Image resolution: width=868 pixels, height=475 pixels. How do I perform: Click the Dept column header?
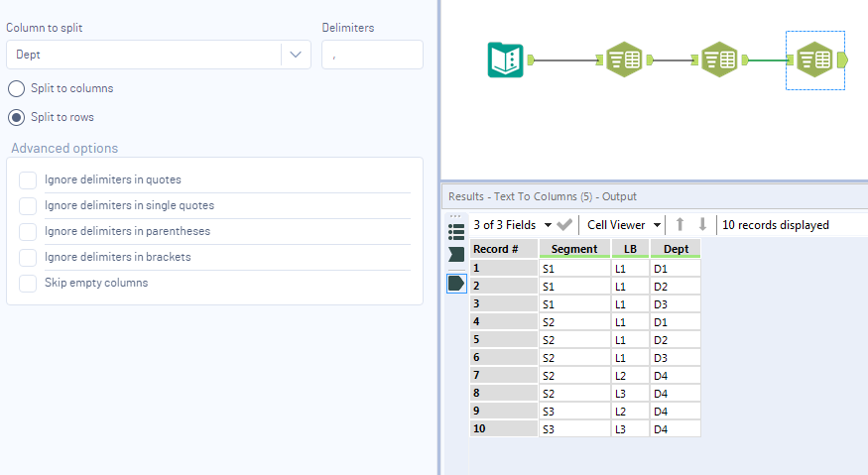[676, 249]
